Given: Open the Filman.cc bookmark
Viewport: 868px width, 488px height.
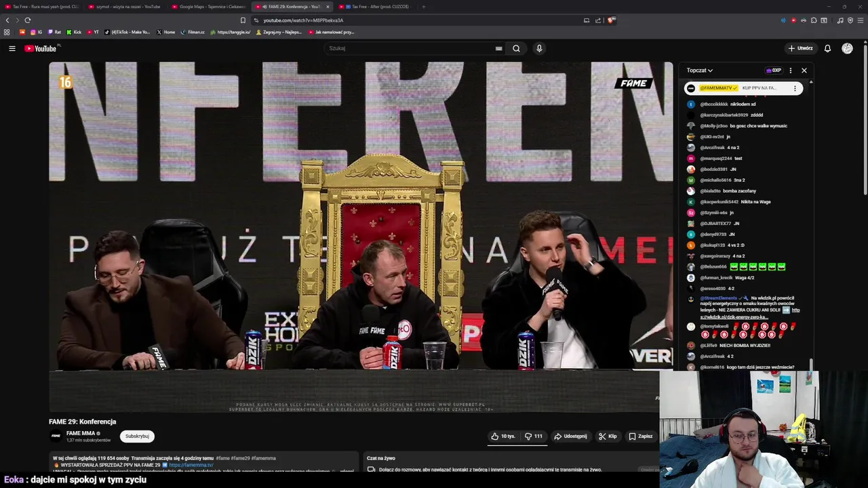Looking at the screenshot, I should (193, 32).
